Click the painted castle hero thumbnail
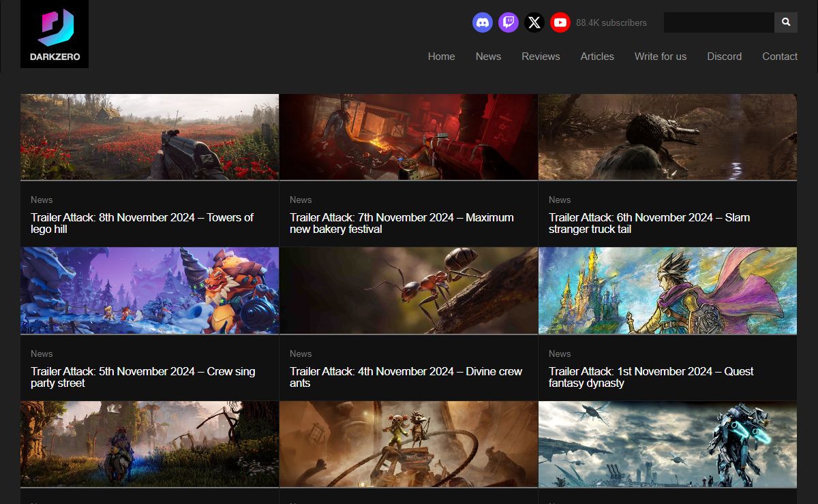The height and width of the screenshot is (504, 818). click(x=667, y=291)
